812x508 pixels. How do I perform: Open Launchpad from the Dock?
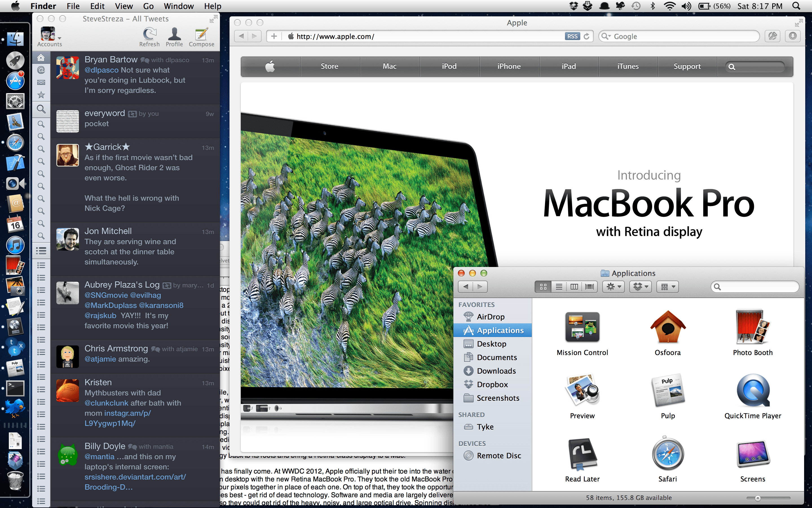15,60
